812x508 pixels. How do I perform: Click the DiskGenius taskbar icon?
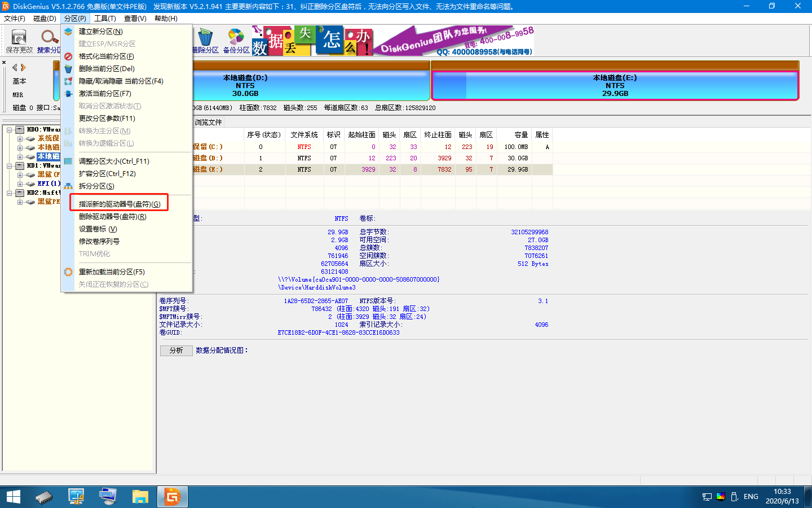pyautogui.click(x=172, y=497)
